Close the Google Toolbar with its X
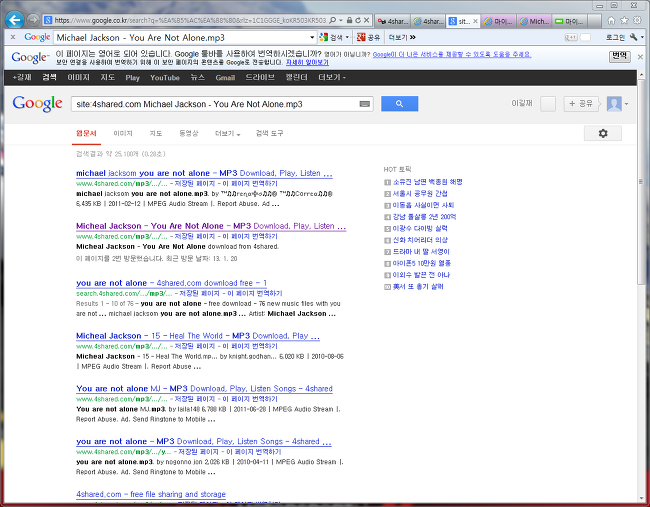The height and width of the screenshot is (507, 650). (x=13, y=37)
